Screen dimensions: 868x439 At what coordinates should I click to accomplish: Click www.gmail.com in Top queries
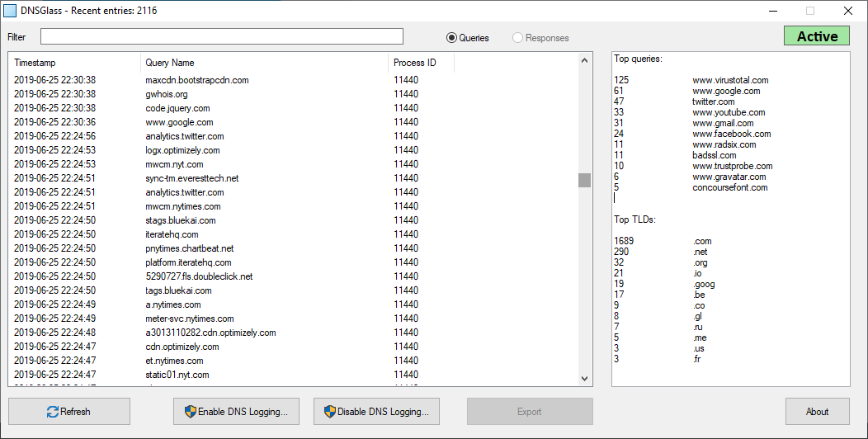(723, 123)
